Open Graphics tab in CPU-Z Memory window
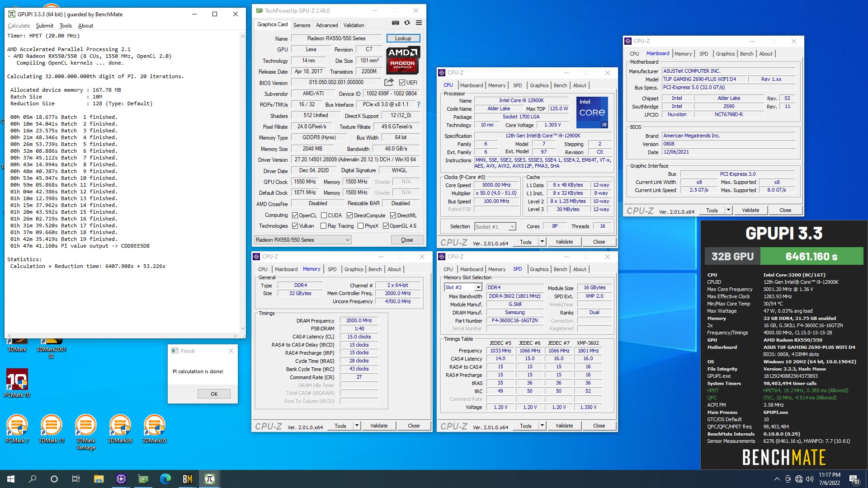The width and height of the screenshot is (868, 488). coord(354,269)
